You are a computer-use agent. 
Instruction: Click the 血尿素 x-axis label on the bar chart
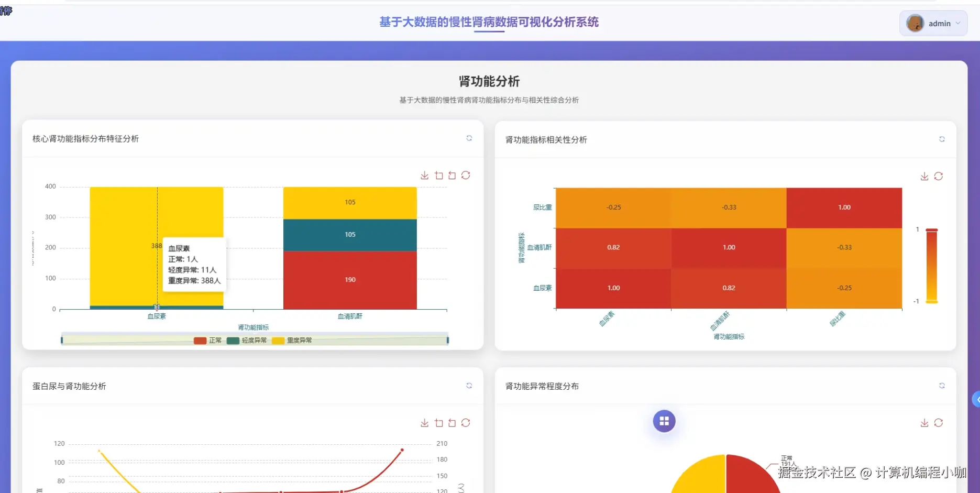(157, 316)
